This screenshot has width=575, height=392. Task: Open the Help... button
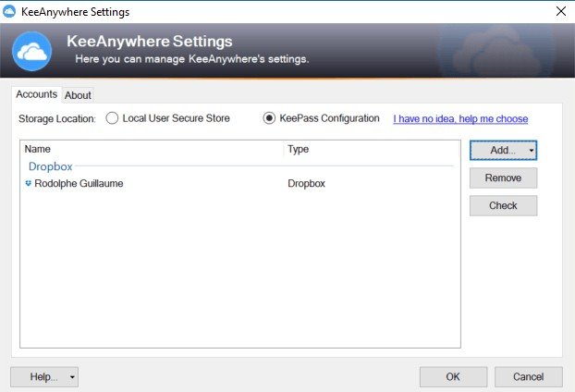point(44,376)
